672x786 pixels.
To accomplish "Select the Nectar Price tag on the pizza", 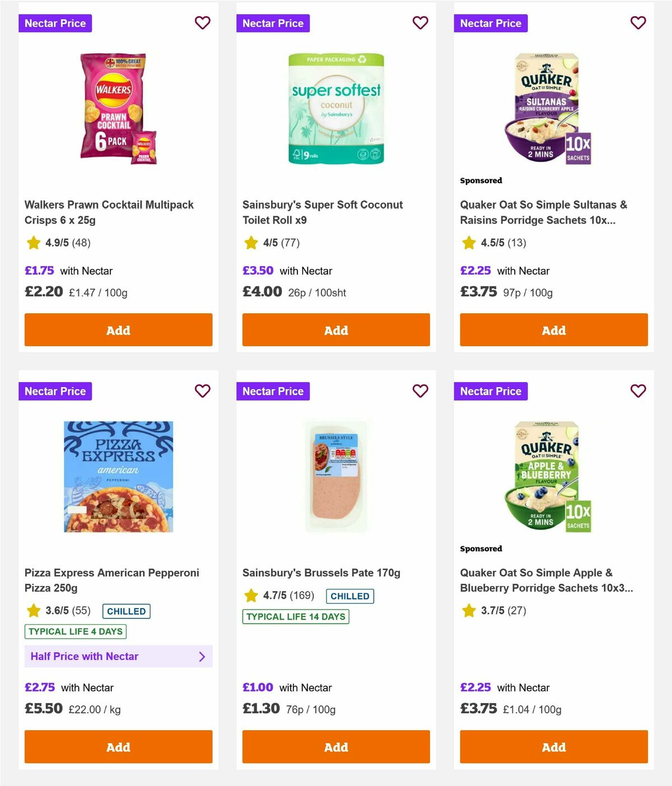I will click(55, 391).
